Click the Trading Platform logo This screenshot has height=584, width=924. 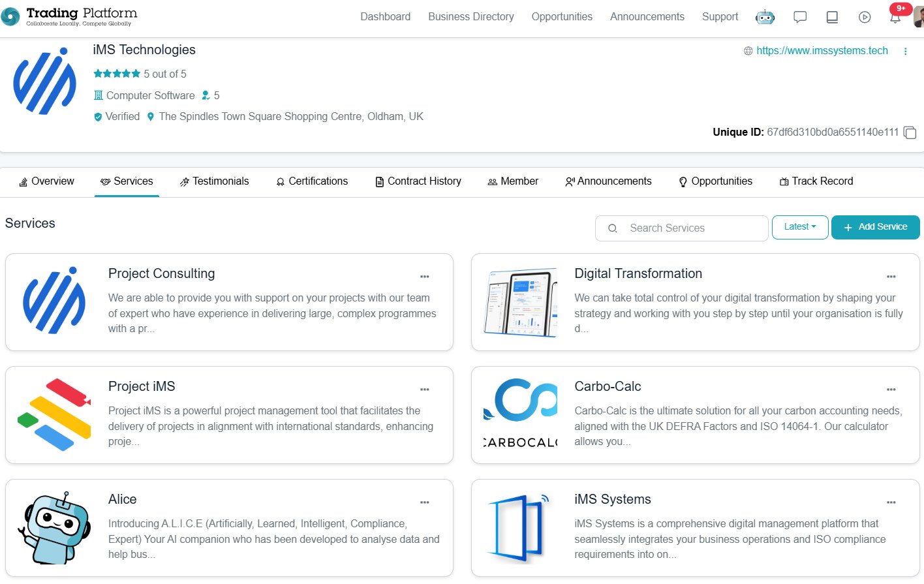[69, 16]
